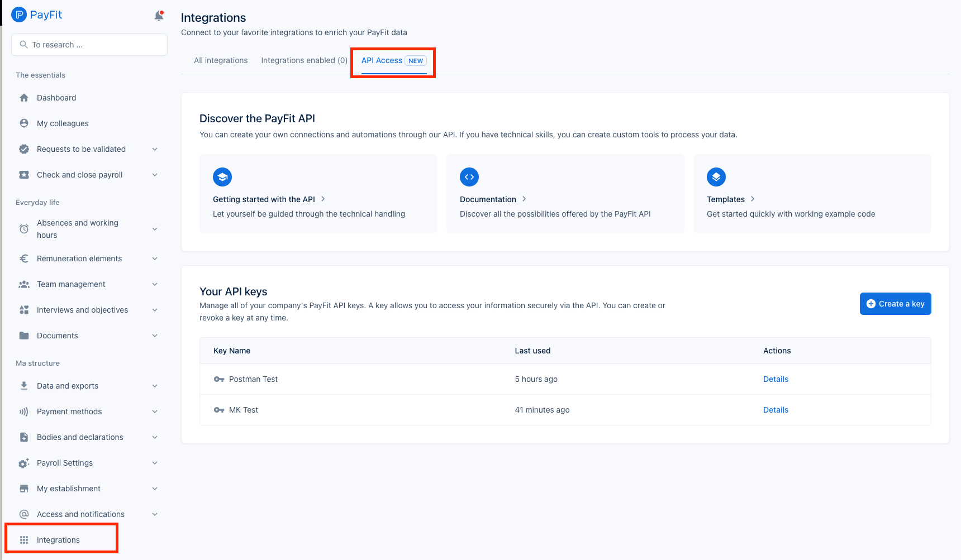Click the Interviews and objectives icon

[24, 310]
